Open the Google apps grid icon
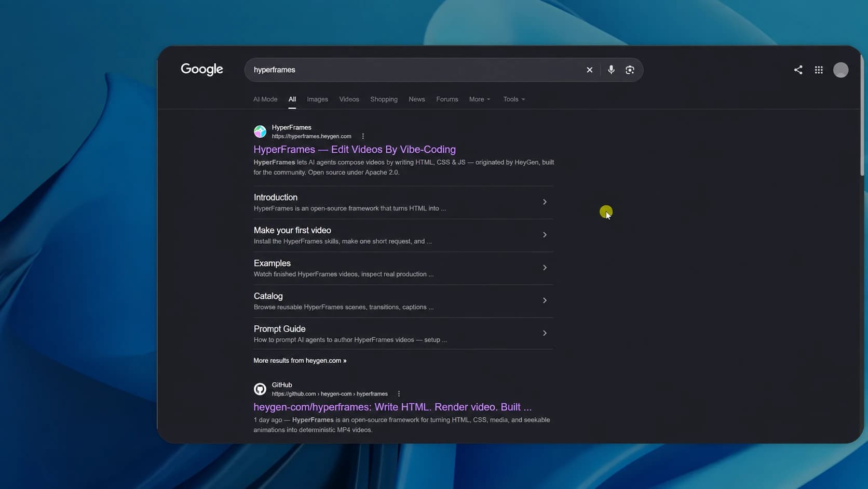This screenshot has height=489, width=868. point(819,70)
